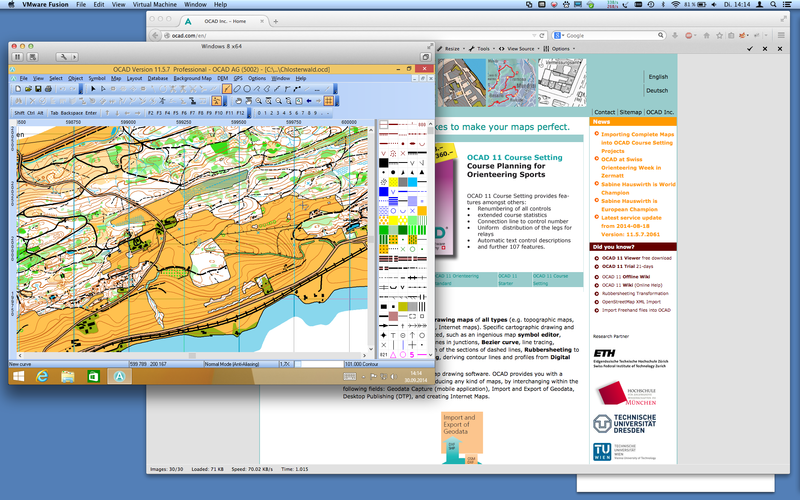Switch the OCAD site to Deutsch
Viewport: 800px width, 500px height.
tap(657, 91)
